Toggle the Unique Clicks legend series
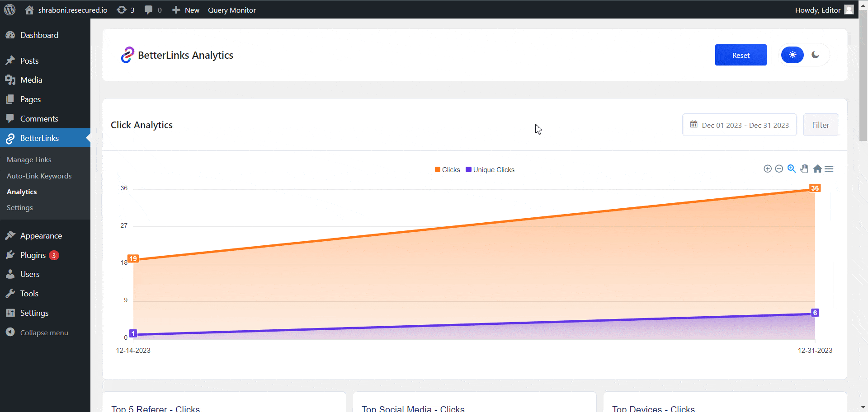This screenshot has height=412, width=868. (x=490, y=169)
